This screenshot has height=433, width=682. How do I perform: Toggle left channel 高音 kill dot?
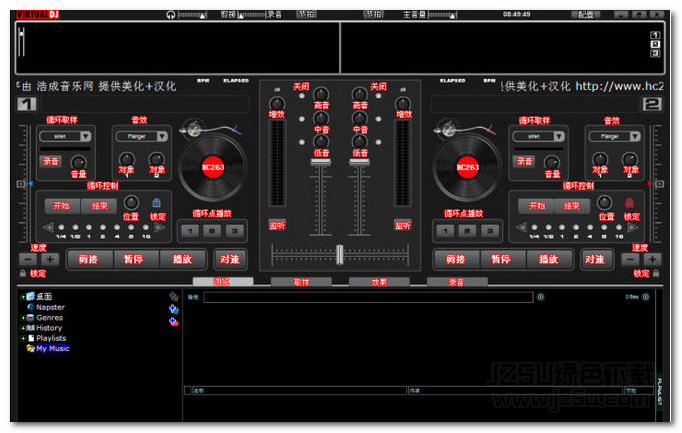coord(301,96)
